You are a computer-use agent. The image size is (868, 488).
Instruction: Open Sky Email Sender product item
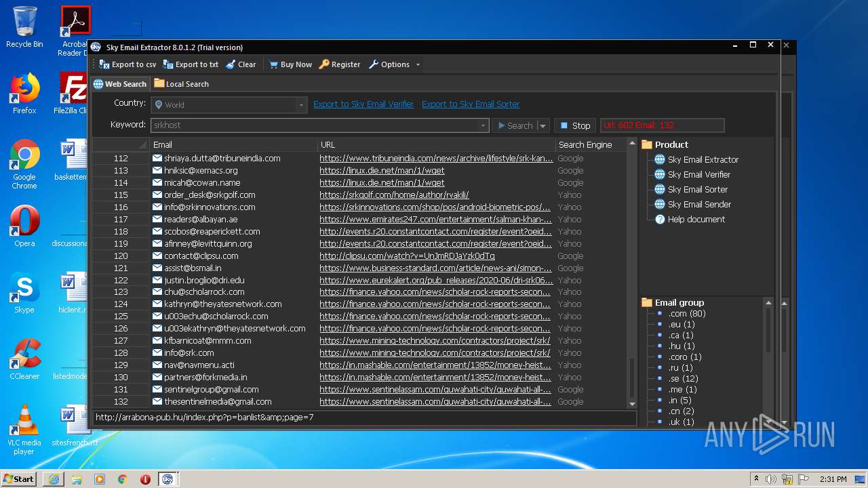692,204
